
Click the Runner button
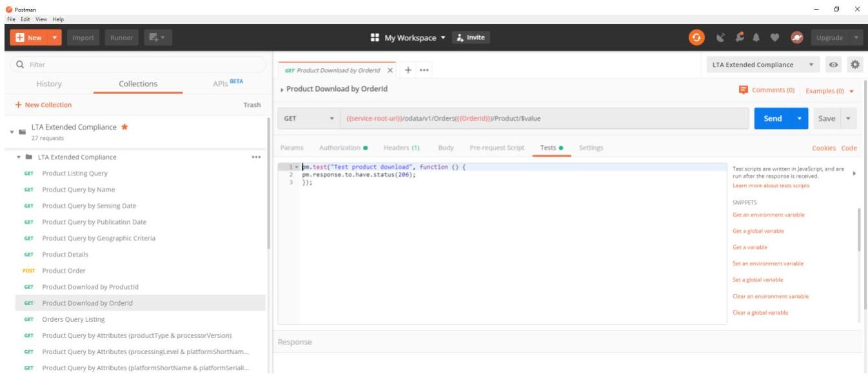122,37
